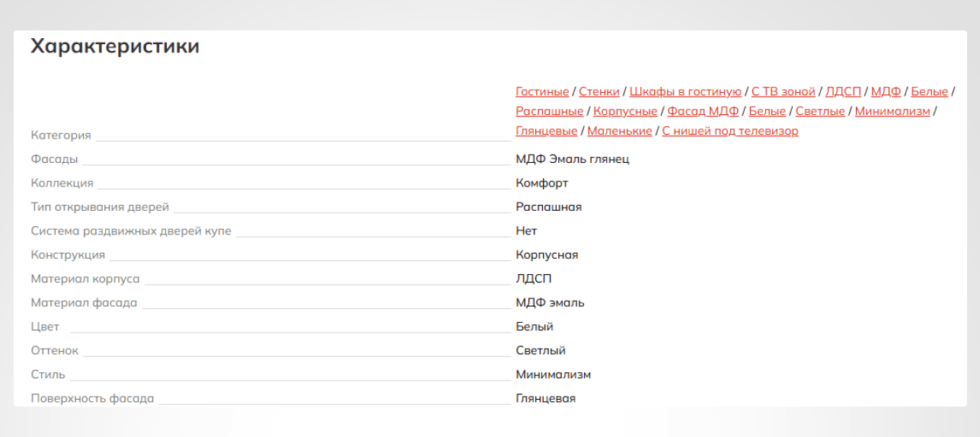Open the С ТВ зоной link
980x437 pixels.
(x=784, y=91)
